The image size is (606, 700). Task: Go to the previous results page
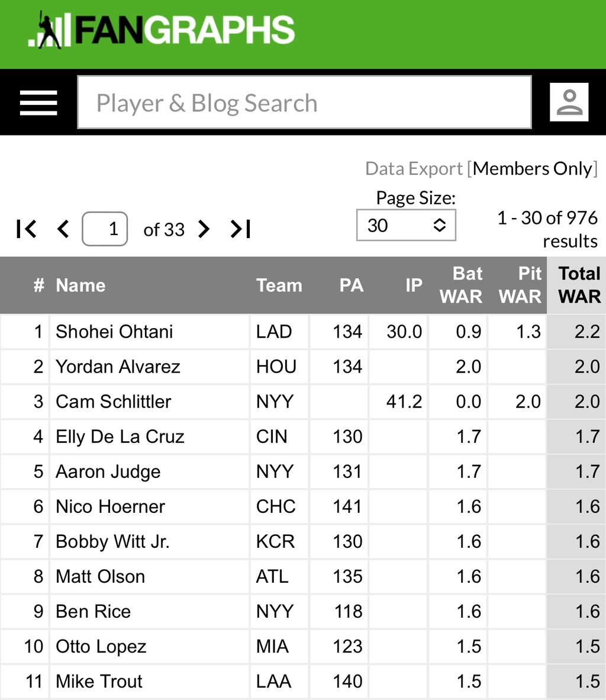[63, 229]
